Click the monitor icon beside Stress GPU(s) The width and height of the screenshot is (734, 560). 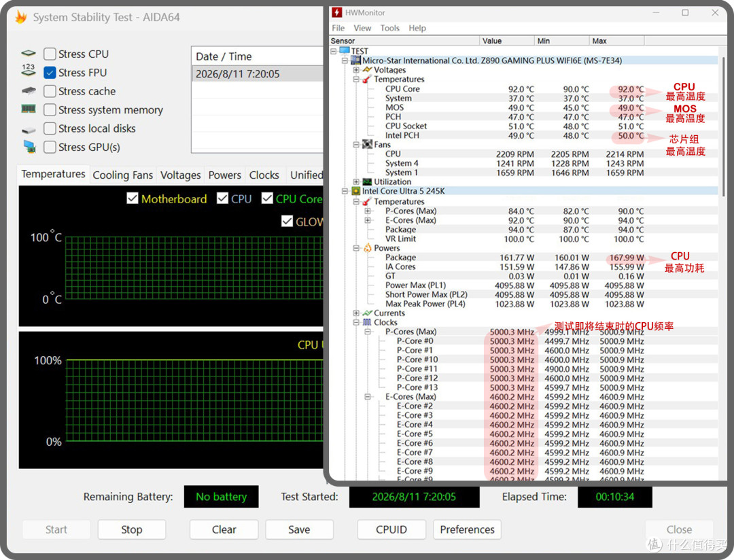(x=29, y=147)
